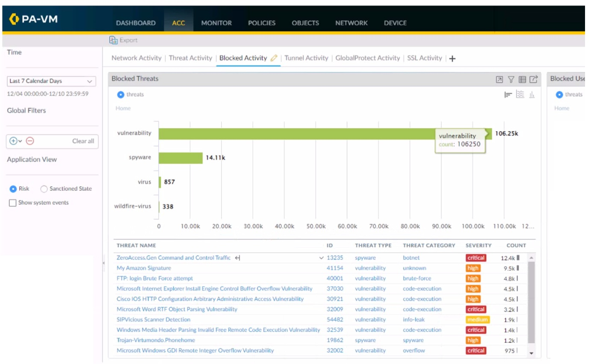Open dropdown arrow on ZeroAccess.Gen threat row
This screenshot has height=364, width=597.
click(x=322, y=258)
